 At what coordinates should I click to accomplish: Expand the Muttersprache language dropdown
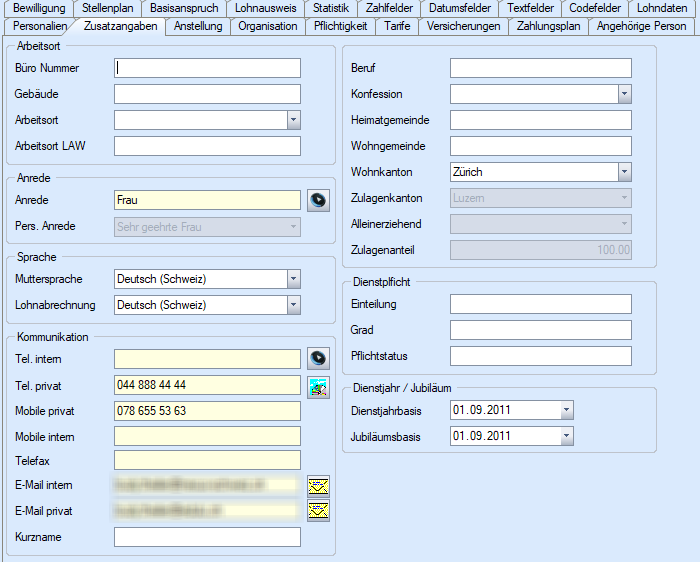point(294,279)
